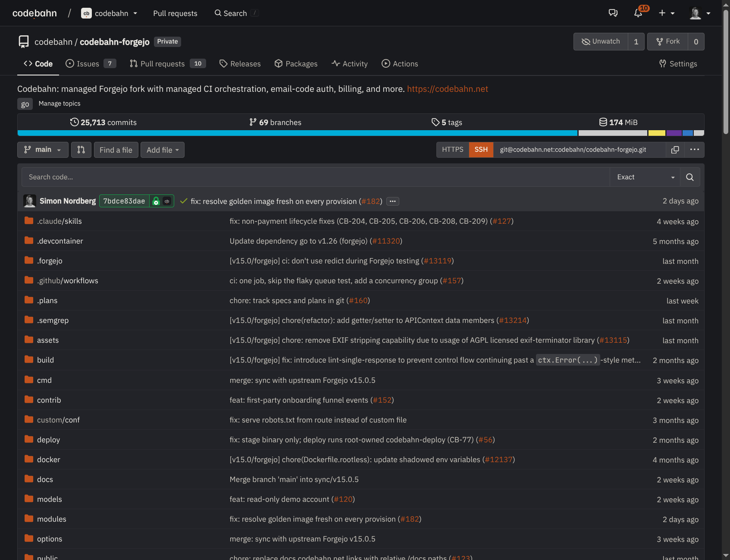Click the 174 MiB repository size
The height and width of the screenshot is (560, 730).
click(x=618, y=122)
